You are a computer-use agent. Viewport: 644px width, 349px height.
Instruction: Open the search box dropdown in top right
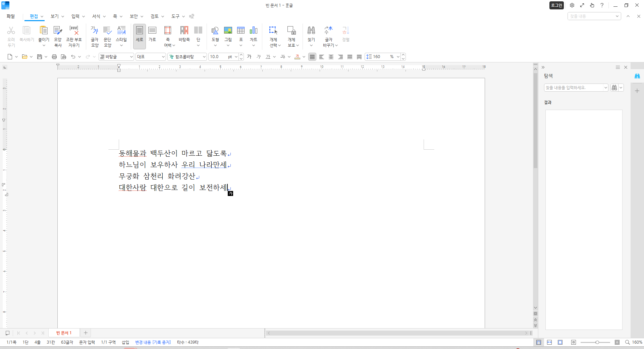617,16
